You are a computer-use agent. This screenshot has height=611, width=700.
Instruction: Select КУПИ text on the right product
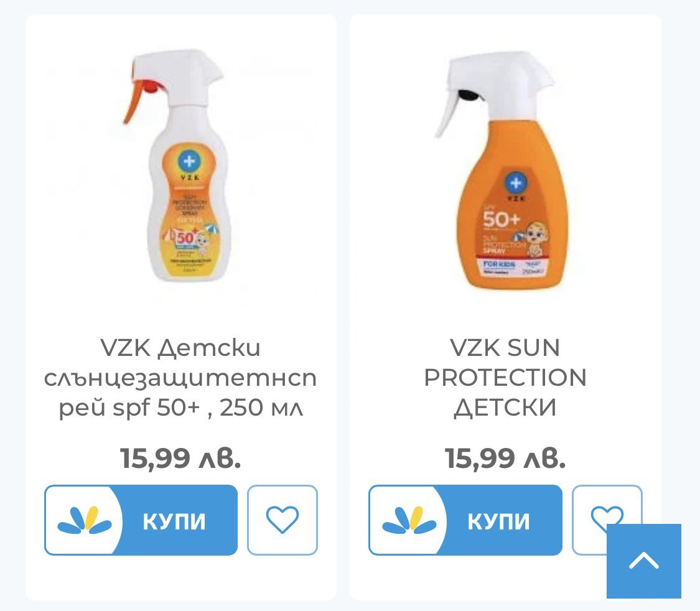point(498,521)
